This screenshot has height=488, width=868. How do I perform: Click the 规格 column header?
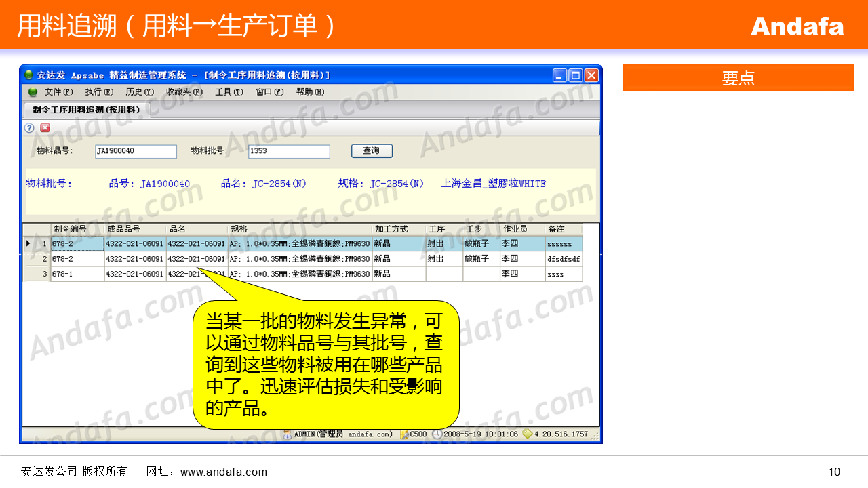(x=300, y=229)
